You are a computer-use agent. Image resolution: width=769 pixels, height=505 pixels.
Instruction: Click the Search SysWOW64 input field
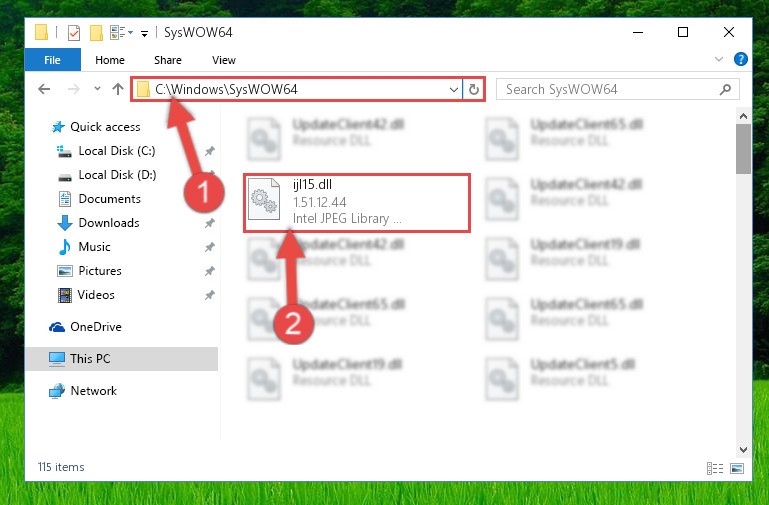610,89
